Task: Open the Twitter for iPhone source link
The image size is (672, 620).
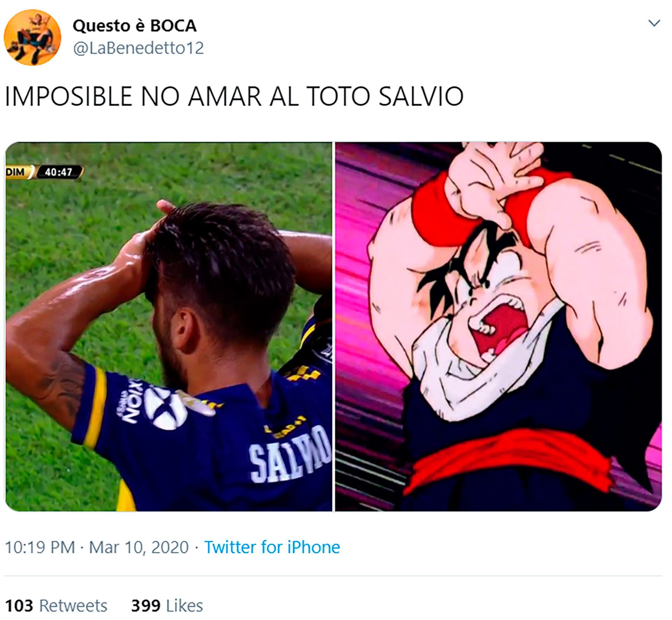Action: click(x=272, y=547)
